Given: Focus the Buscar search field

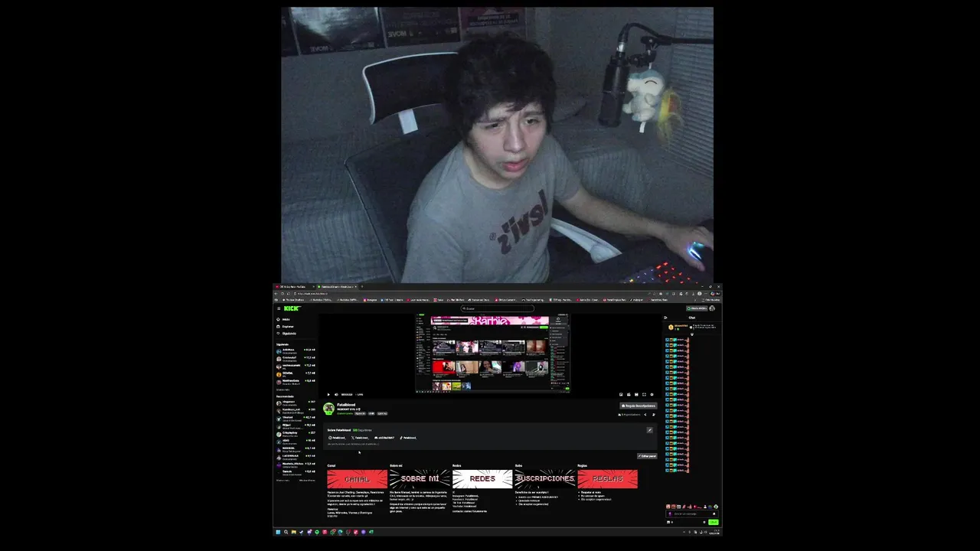Looking at the screenshot, I should (499, 308).
